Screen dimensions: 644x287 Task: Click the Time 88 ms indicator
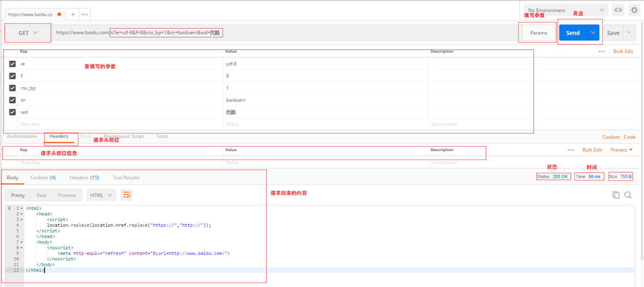click(589, 177)
